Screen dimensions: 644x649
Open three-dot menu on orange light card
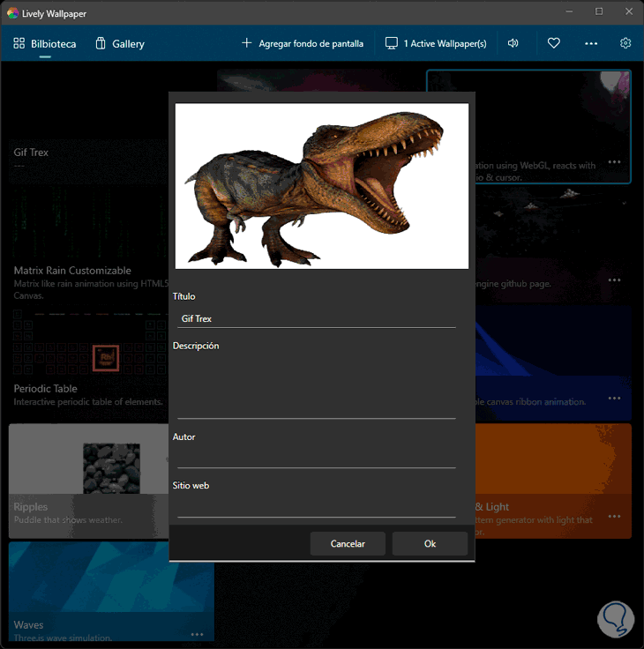[614, 517]
